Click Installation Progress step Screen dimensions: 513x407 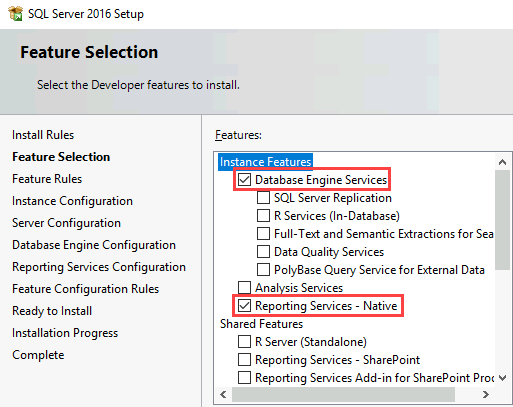tap(65, 333)
